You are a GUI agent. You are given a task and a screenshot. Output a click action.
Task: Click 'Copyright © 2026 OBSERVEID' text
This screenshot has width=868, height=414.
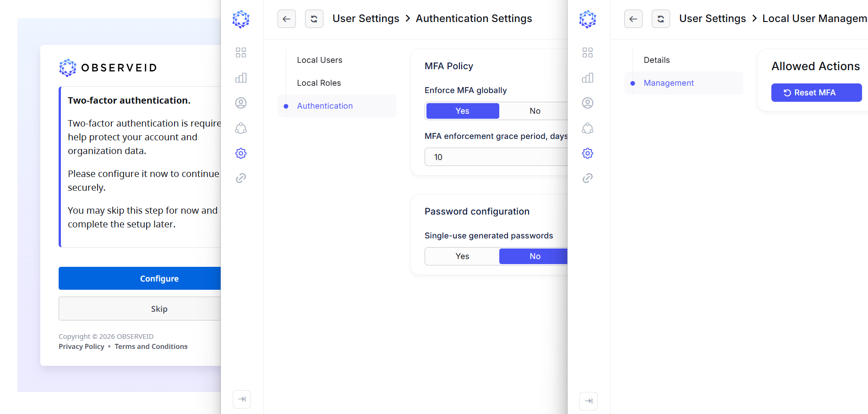(106, 337)
